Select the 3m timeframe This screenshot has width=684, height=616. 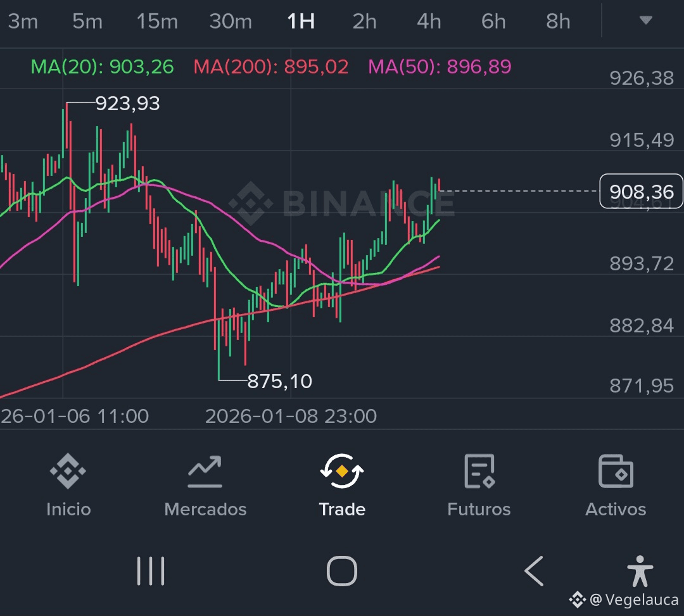tap(23, 22)
